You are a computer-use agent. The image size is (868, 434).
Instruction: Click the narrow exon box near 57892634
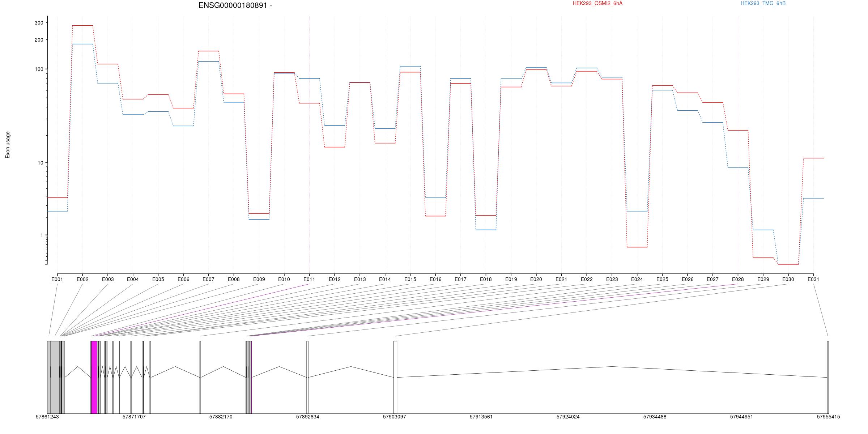tap(307, 377)
